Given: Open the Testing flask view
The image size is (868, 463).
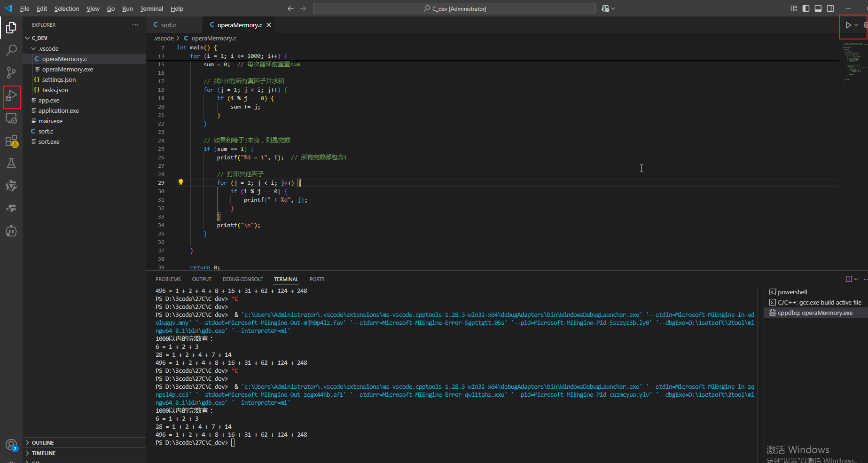Looking at the screenshot, I should pyautogui.click(x=11, y=163).
